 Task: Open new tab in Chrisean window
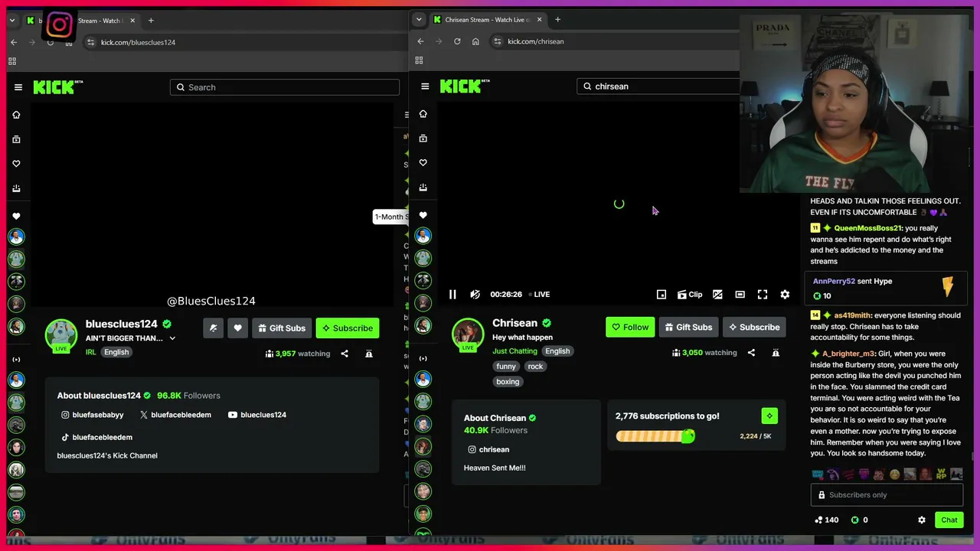click(557, 20)
